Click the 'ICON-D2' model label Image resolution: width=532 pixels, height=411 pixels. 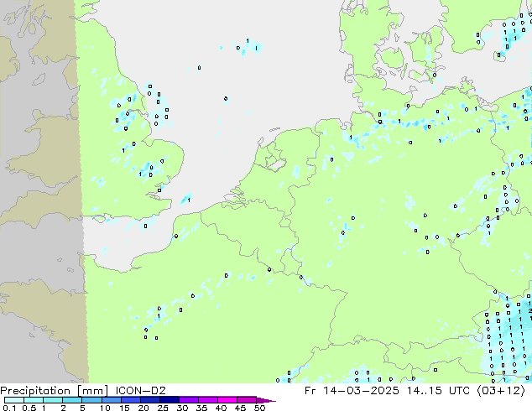[140, 391]
